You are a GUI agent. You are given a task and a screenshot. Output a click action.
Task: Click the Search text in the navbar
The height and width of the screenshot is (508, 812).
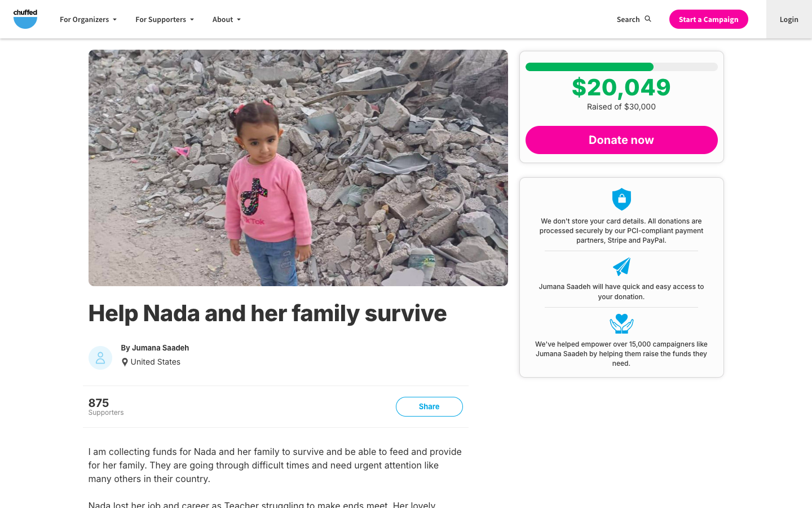tap(628, 19)
